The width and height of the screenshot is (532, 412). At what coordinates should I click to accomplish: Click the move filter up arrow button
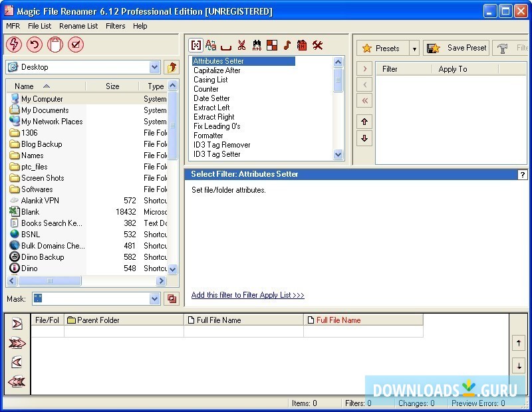point(364,122)
